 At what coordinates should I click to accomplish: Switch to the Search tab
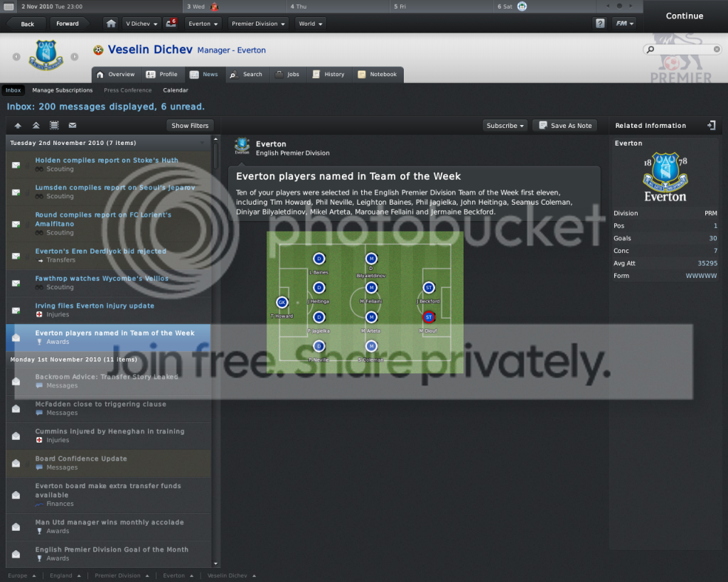pyautogui.click(x=247, y=74)
